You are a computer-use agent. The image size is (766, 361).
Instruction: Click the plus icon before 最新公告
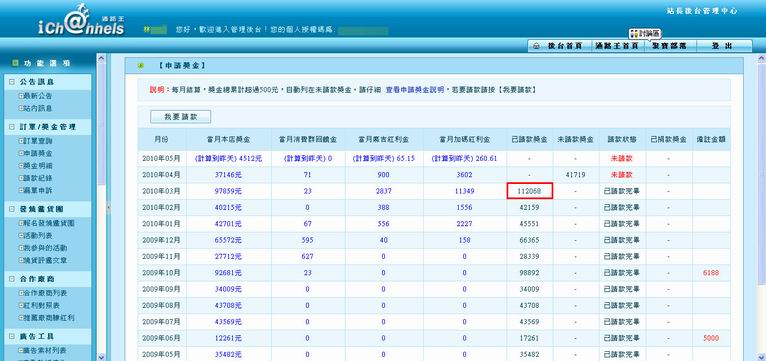pyautogui.click(x=21, y=96)
